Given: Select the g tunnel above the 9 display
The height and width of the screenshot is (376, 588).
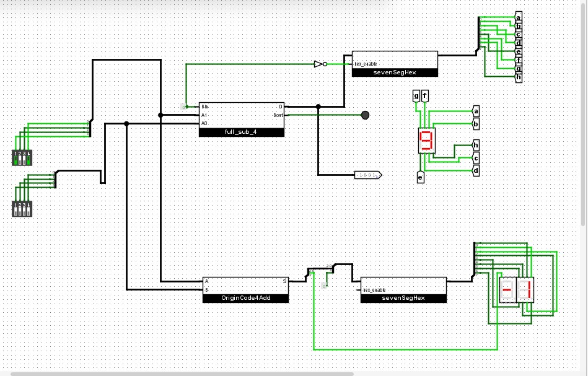Looking at the screenshot, I should pyautogui.click(x=416, y=95).
